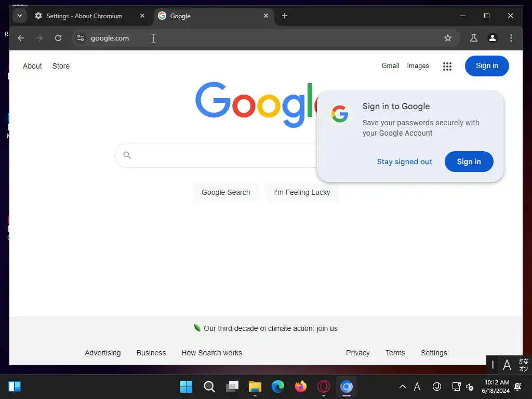The width and height of the screenshot is (532, 399).
Task: Open the About link
Action: coord(32,66)
